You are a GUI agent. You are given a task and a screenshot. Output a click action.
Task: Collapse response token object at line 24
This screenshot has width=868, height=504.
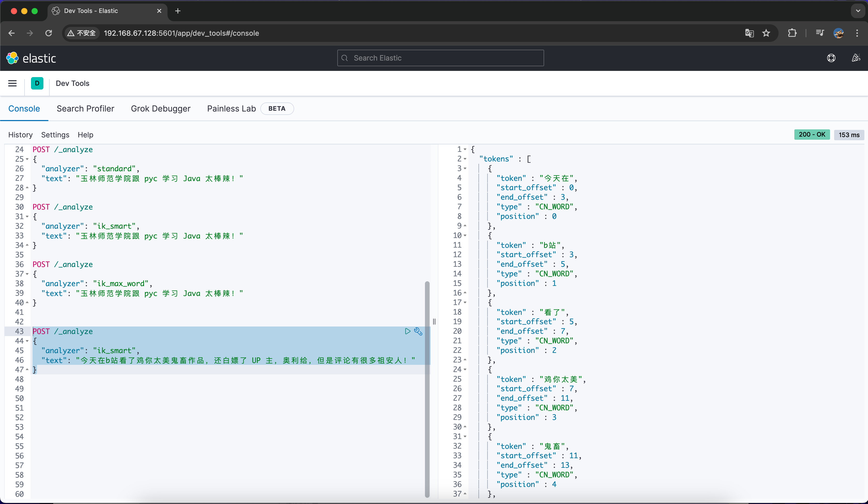point(465,369)
